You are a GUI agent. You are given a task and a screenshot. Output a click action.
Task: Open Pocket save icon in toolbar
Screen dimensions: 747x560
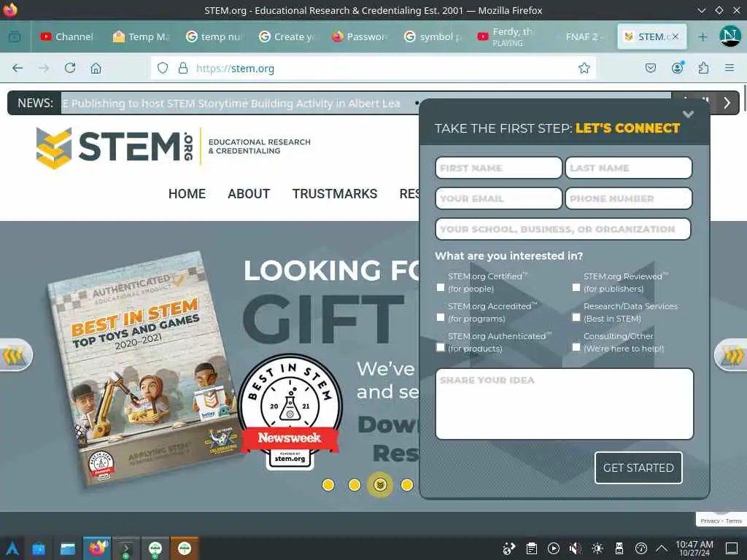click(x=650, y=68)
